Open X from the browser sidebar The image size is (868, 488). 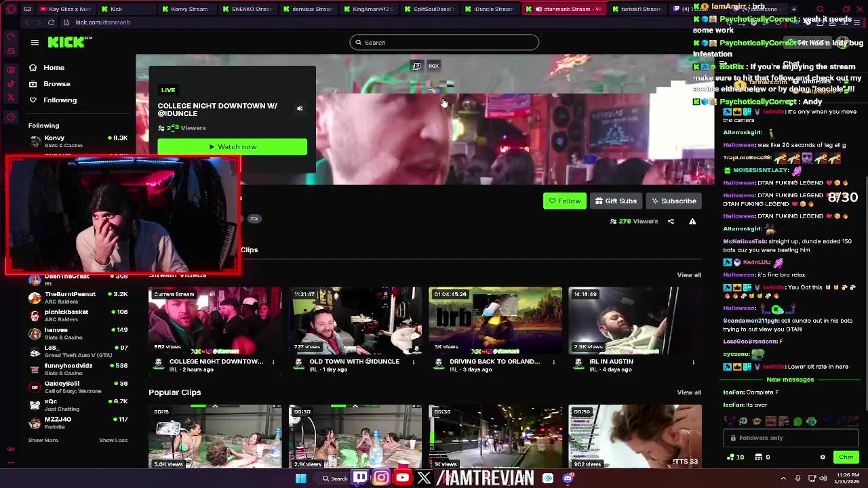tap(11, 97)
